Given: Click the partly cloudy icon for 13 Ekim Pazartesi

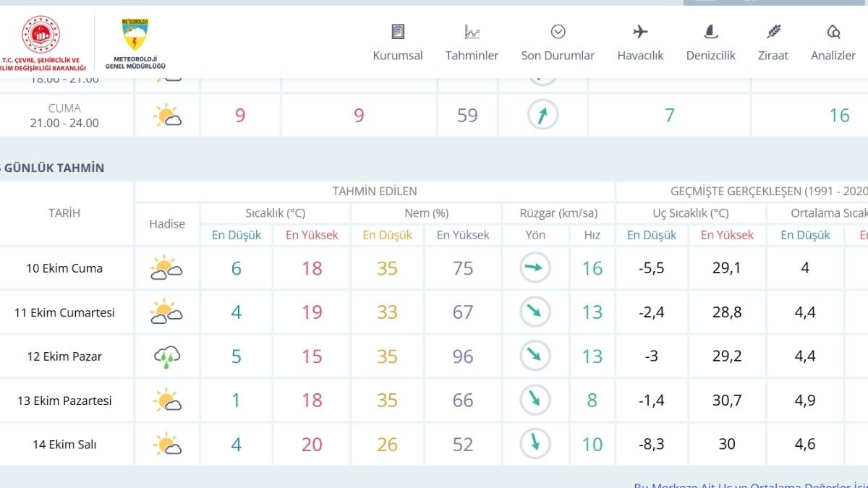Looking at the screenshot, I should (x=166, y=401).
